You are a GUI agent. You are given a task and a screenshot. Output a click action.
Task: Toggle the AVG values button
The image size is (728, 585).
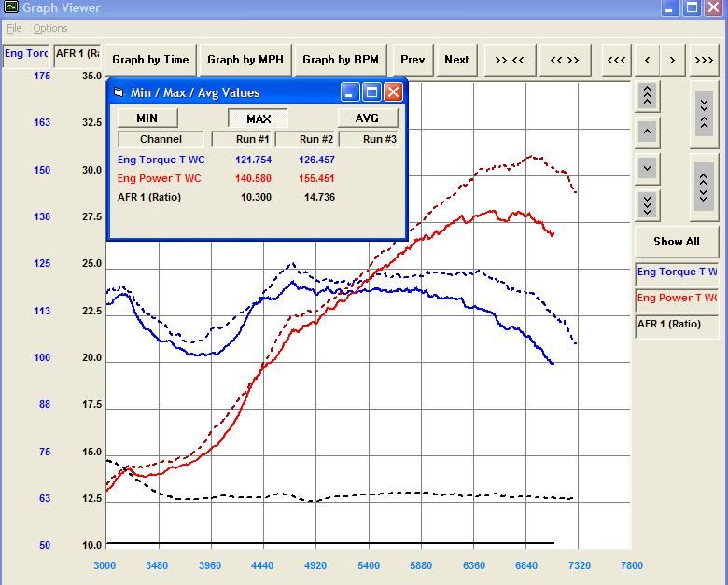[x=367, y=118]
